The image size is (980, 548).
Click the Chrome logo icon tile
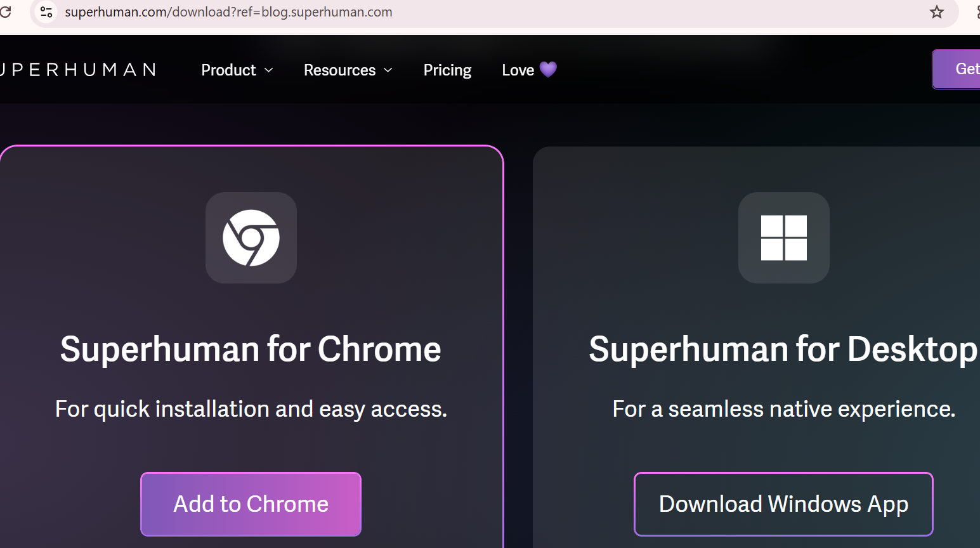pyautogui.click(x=251, y=238)
